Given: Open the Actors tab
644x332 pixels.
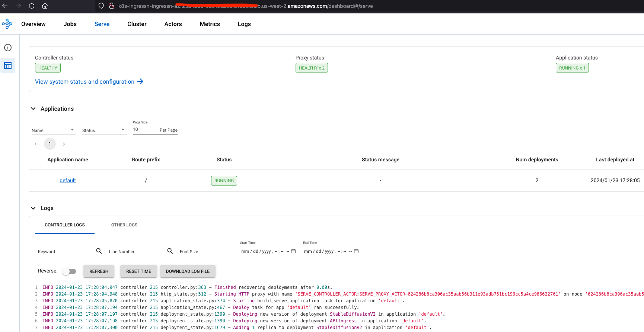Looking at the screenshot, I should tap(173, 24).
